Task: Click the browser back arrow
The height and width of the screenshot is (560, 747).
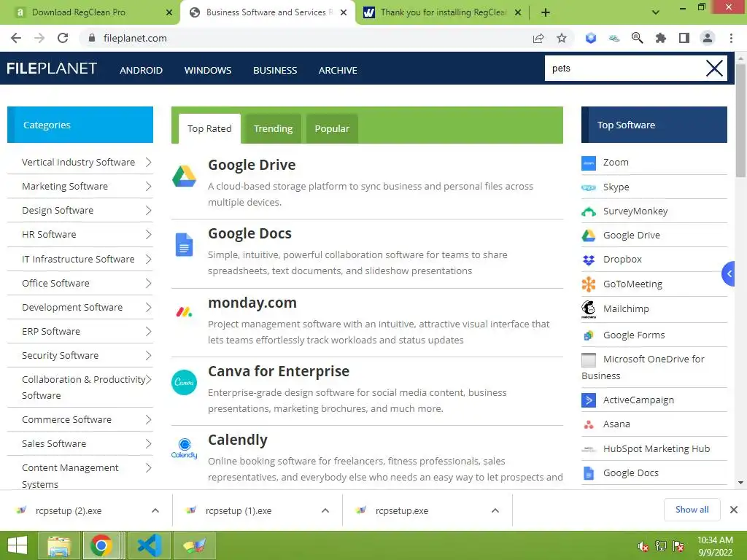Action: pyautogui.click(x=16, y=38)
